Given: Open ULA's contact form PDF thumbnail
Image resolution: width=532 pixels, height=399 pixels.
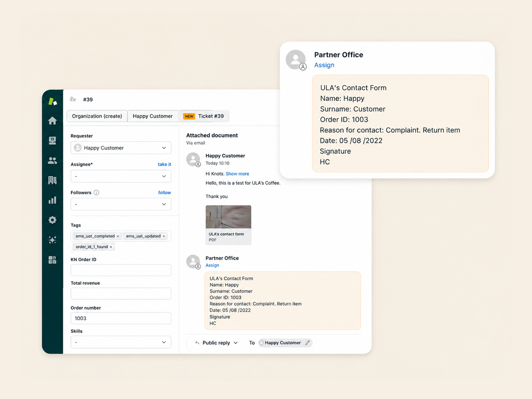Looking at the screenshot, I should click(229, 225).
